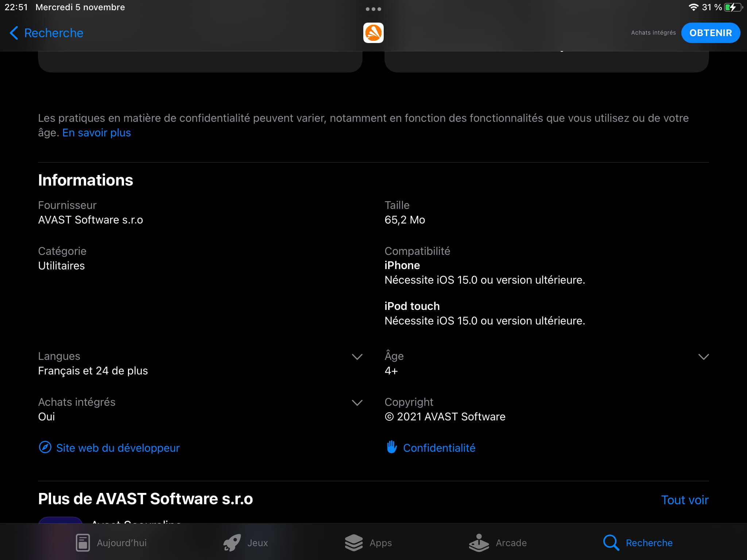Viewport: 747px width, 560px height.
Task: Expand the Âge rating chevron
Action: point(703,357)
